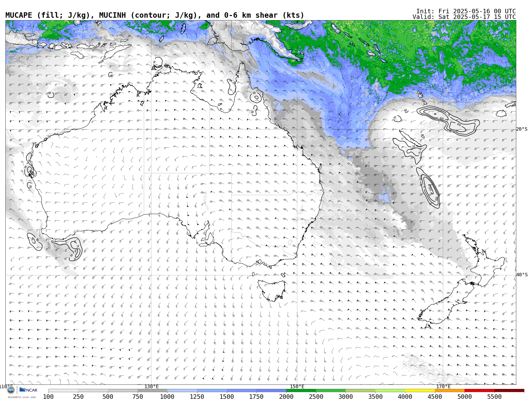Open the ensemble.ucar.edu text link
532x400 pixels.
(22, 397)
